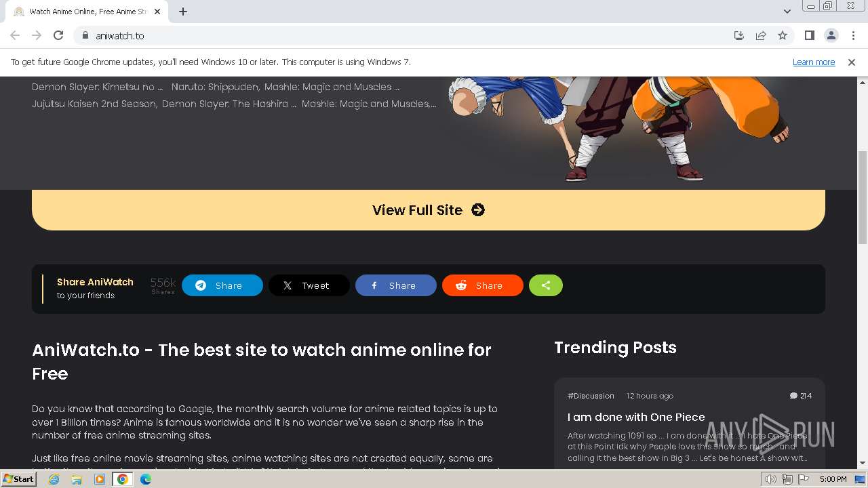Open Jujutsu Kaisen 2nd Season link

tap(94, 104)
